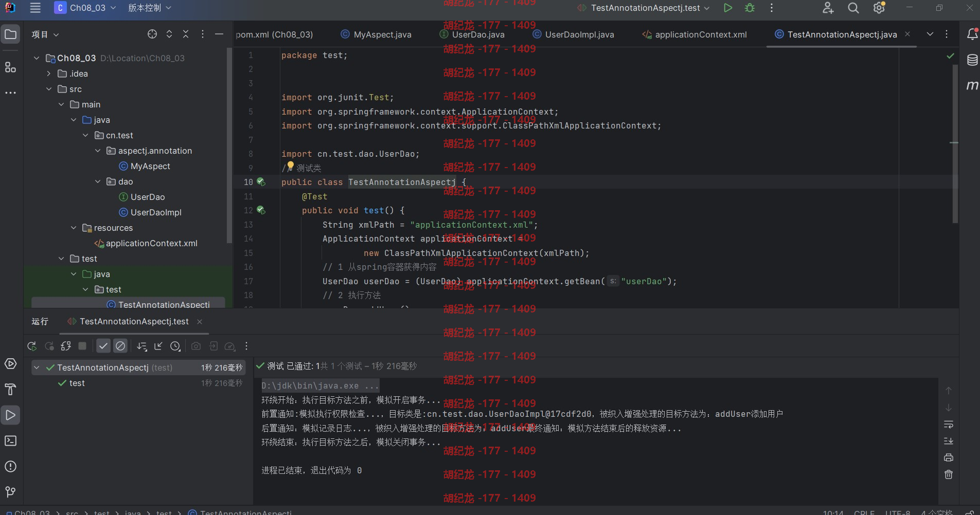Click UTF-8 encoding in status bar

click(897, 512)
